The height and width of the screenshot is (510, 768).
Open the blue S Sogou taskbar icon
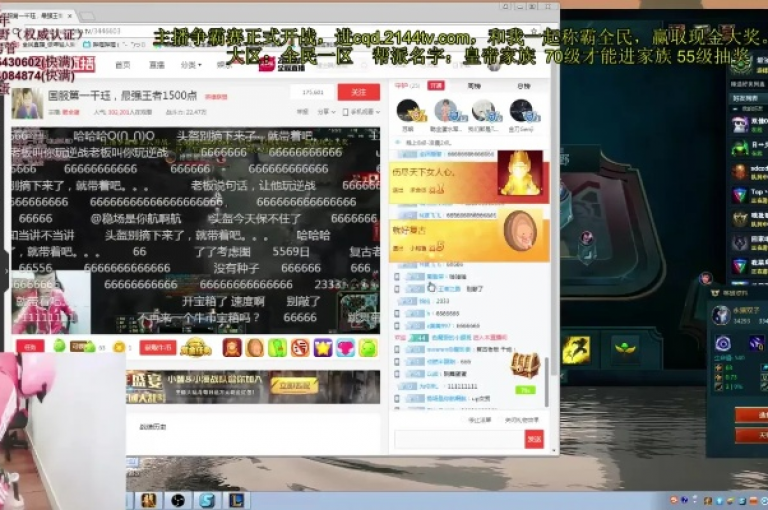(x=207, y=500)
